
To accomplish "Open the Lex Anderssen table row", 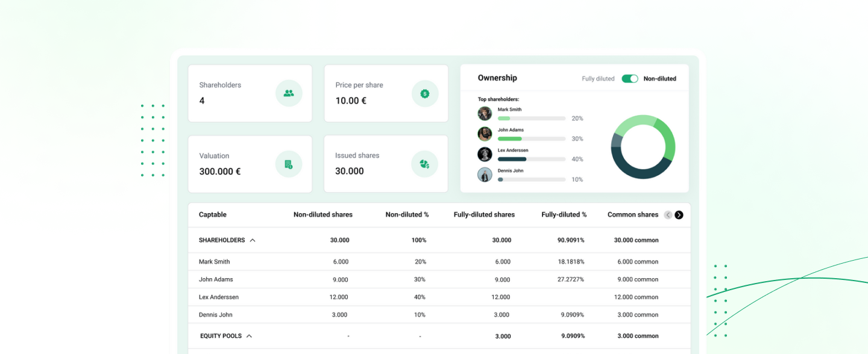I will 219,297.
